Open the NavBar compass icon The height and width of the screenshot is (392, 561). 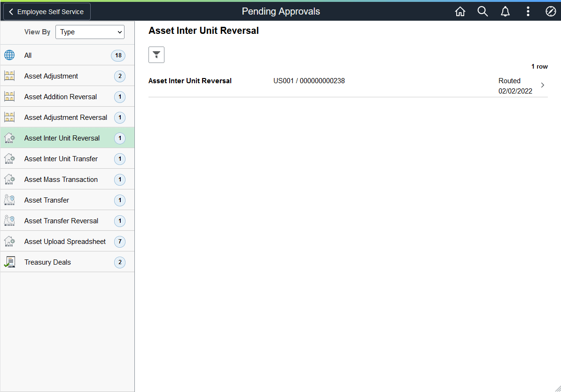(551, 11)
